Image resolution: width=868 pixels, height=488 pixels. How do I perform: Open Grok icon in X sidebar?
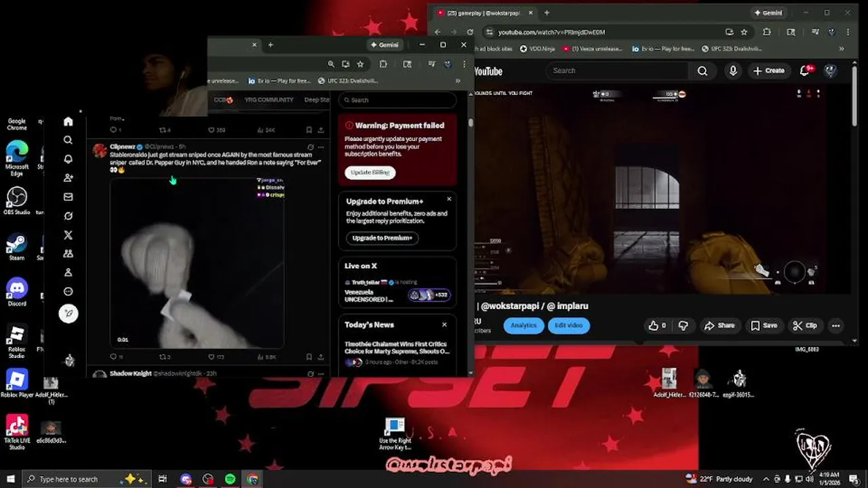point(68,216)
